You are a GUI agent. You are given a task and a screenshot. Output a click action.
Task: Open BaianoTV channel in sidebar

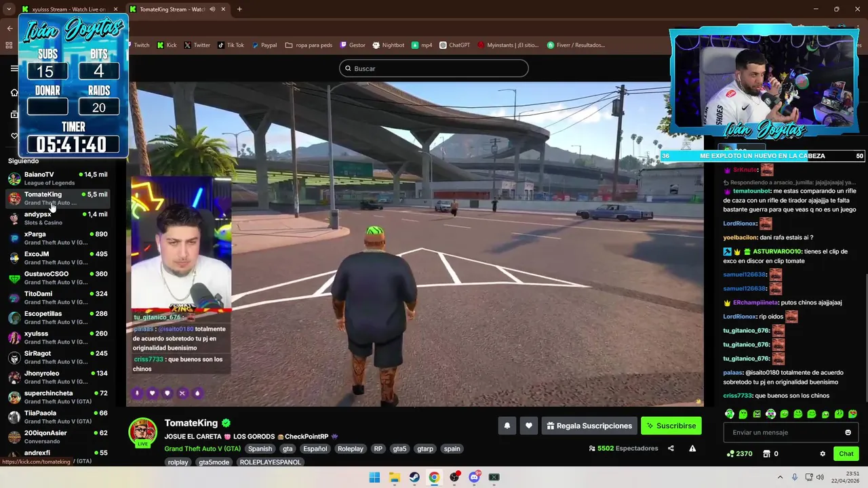coord(58,178)
